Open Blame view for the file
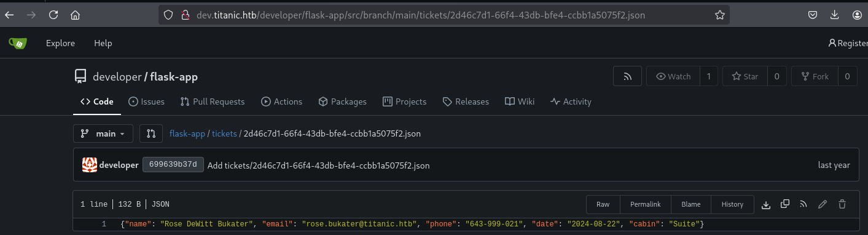 click(690, 204)
